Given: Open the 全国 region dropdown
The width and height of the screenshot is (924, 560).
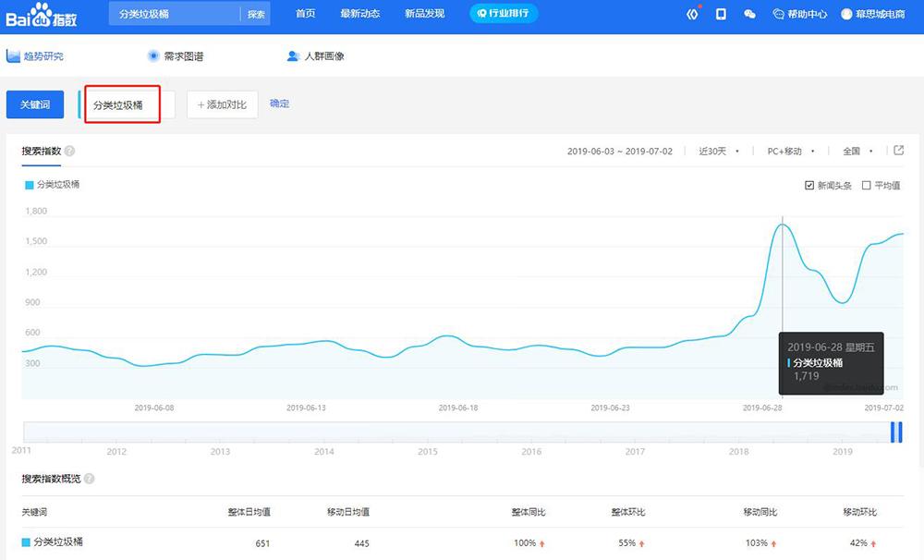Looking at the screenshot, I should [856, 152].
